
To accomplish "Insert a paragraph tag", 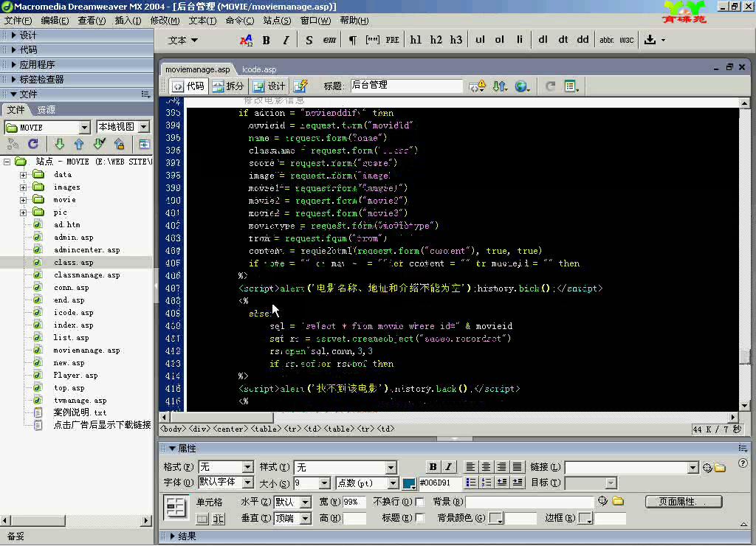I will pos(352,40).
